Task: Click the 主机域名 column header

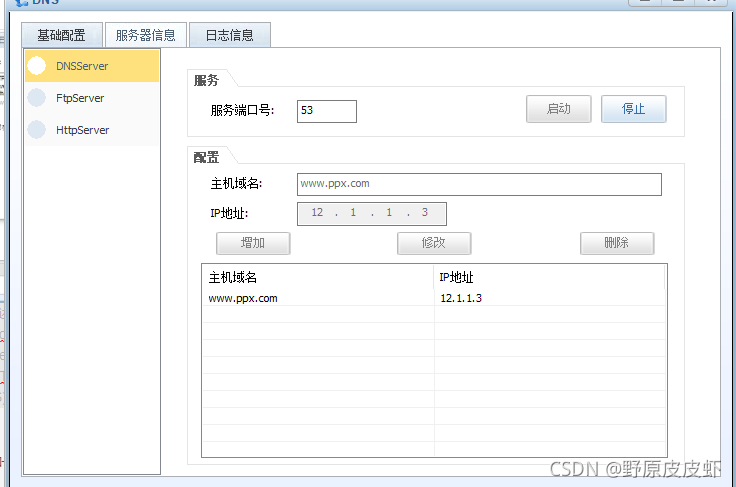Action: pyautogui.click(x=318, y=277)
